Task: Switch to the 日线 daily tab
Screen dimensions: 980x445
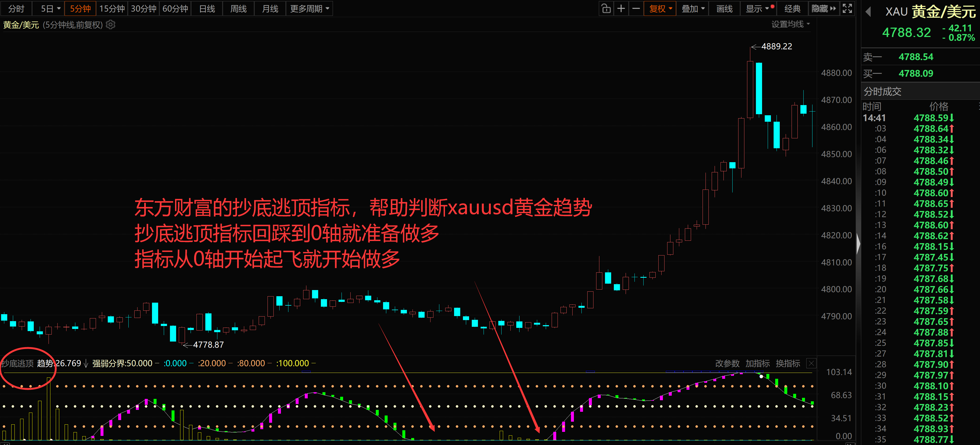Action: point(207,8)
